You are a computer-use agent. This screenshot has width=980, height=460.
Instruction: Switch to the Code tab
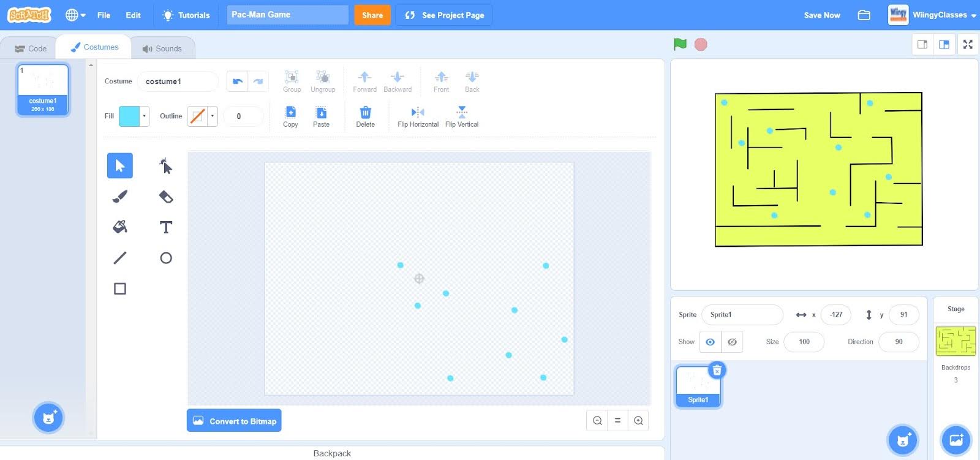[x=30, y=48]
